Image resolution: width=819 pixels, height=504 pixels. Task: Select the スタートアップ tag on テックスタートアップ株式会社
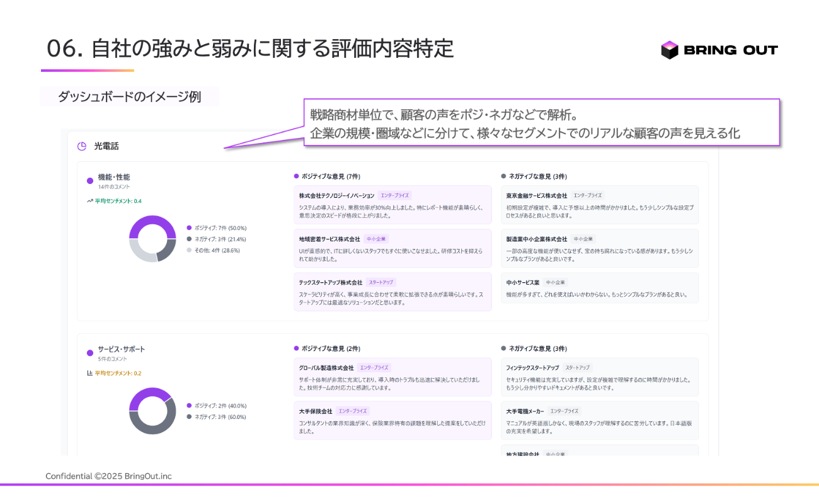pos(382,283)
